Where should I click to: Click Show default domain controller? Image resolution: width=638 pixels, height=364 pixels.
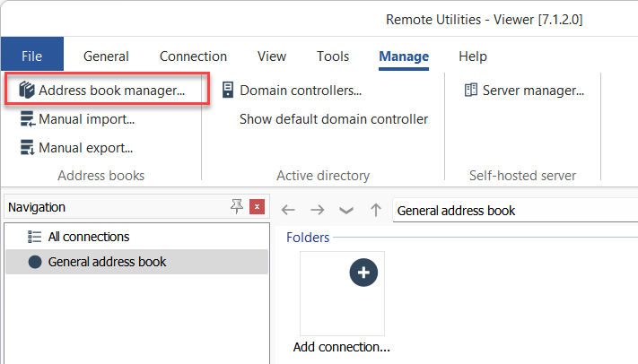click(x=333, y=119)
